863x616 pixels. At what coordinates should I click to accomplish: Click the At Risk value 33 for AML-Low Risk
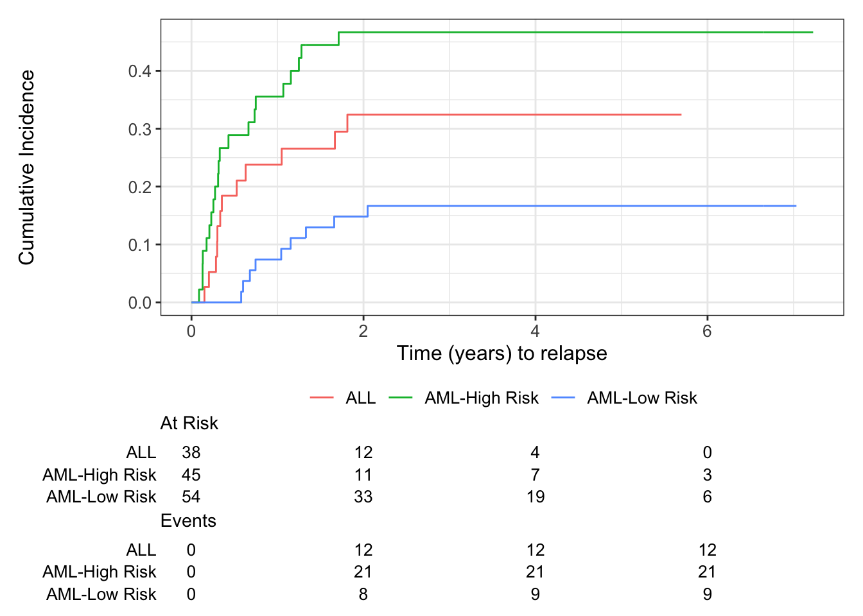point(363,497)
